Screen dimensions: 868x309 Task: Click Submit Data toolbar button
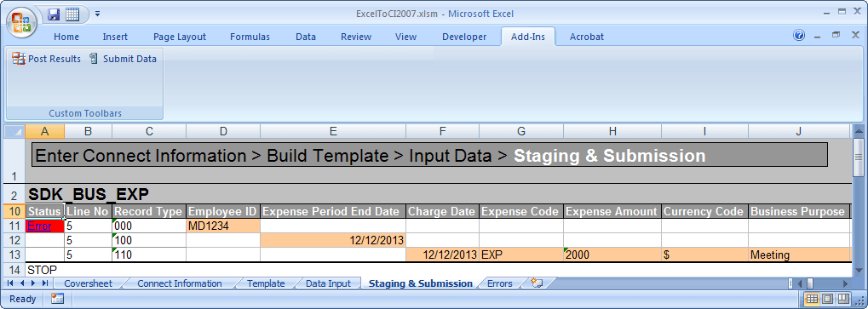(123, 59)
